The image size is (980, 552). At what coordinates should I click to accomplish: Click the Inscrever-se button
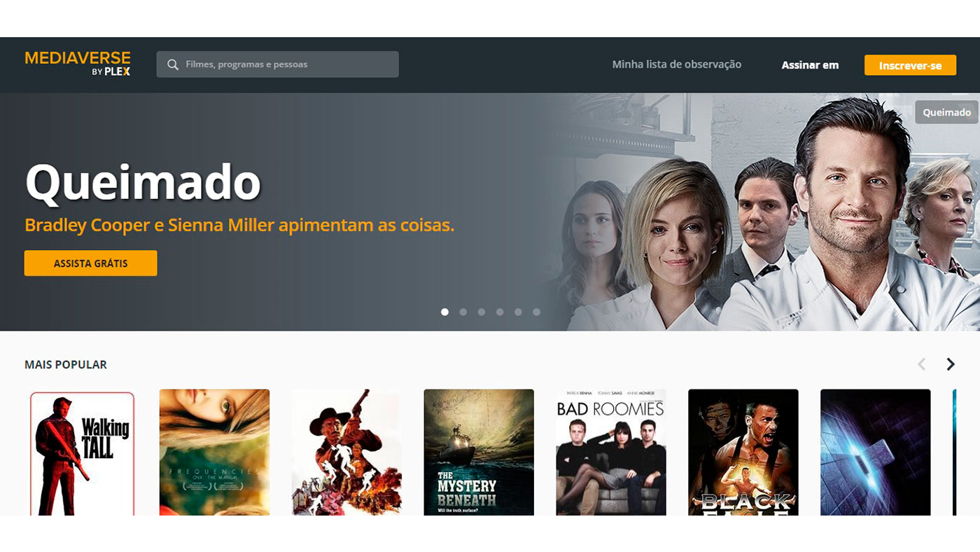point(910,65)
